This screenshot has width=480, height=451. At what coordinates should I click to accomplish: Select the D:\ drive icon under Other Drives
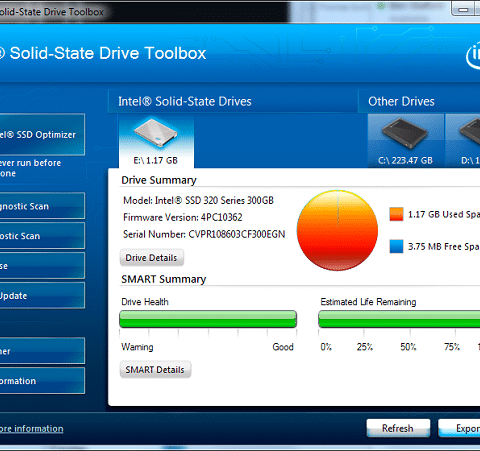(463, 141)
